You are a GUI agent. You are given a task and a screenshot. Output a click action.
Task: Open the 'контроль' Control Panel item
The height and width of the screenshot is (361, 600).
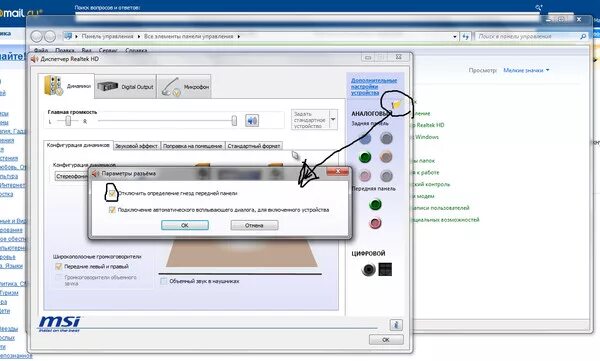point(430,184)
